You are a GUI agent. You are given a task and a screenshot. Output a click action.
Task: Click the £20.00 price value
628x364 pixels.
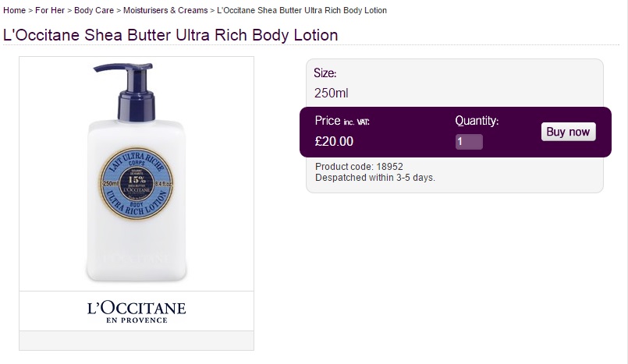click(x=334, y=142)
